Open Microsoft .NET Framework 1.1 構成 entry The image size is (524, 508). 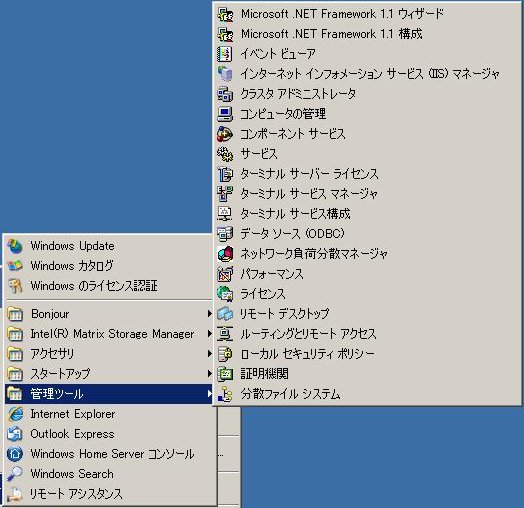click(332, 34)
